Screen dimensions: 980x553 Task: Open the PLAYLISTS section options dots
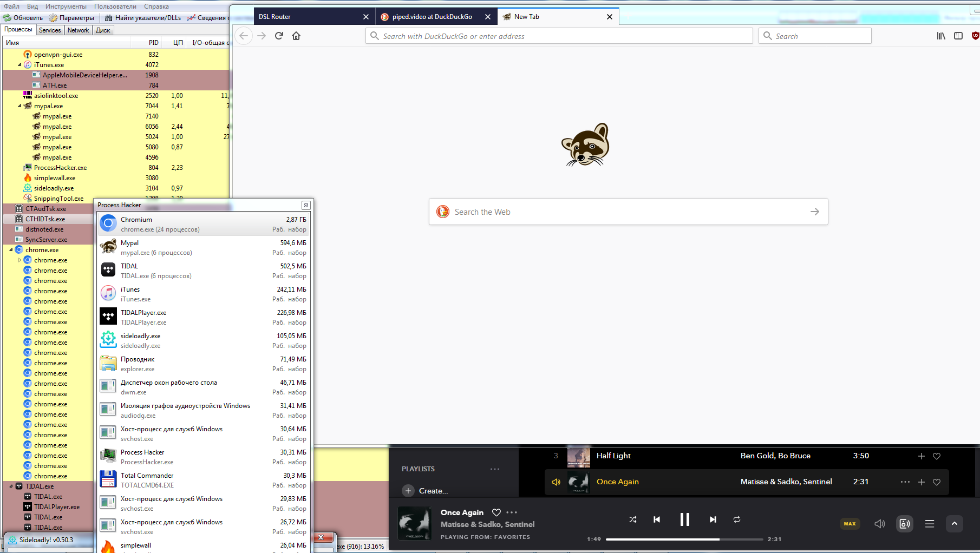[x=495, y=469]
